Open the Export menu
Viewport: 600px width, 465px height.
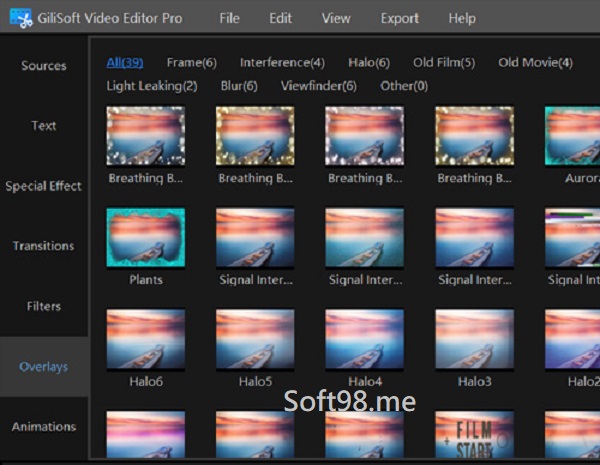click(399, 18)
